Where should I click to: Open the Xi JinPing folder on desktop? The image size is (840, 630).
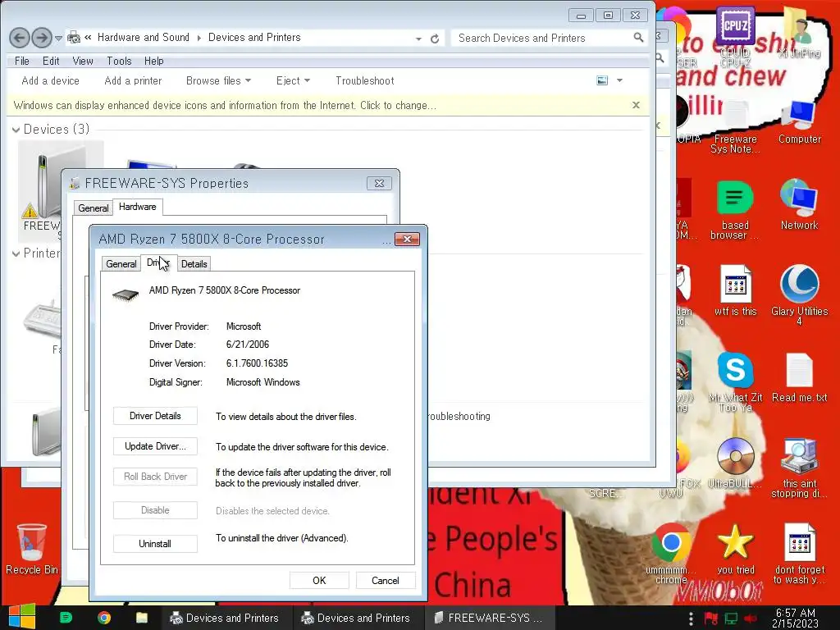point(800,30)
